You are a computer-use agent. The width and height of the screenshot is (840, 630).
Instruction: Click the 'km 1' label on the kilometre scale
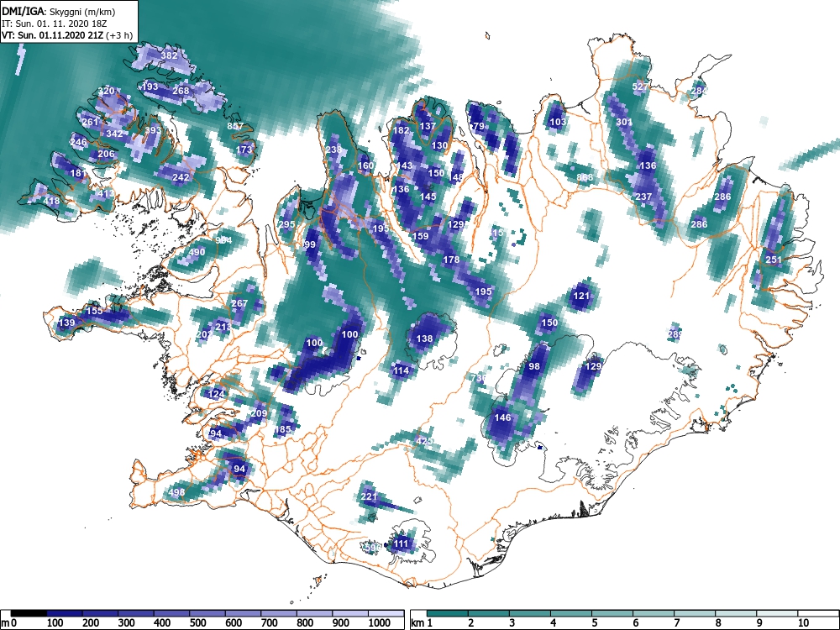[x=421, y=623]
